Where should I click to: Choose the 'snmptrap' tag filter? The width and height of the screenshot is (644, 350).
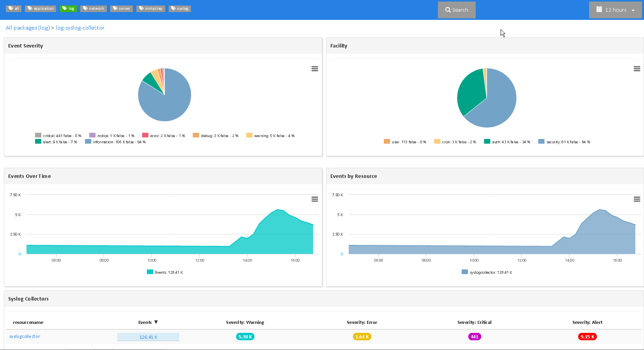(151, 9)
